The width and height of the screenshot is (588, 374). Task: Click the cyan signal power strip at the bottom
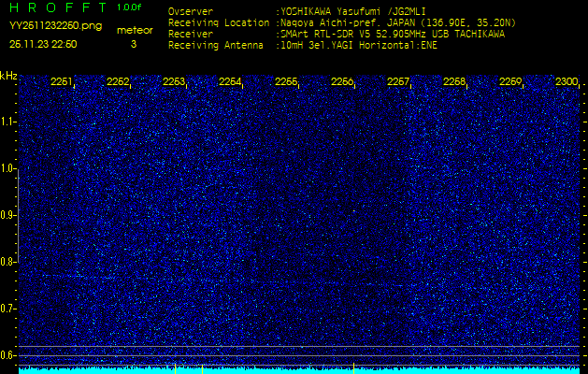pyautogui.click(x=299, y=370)
